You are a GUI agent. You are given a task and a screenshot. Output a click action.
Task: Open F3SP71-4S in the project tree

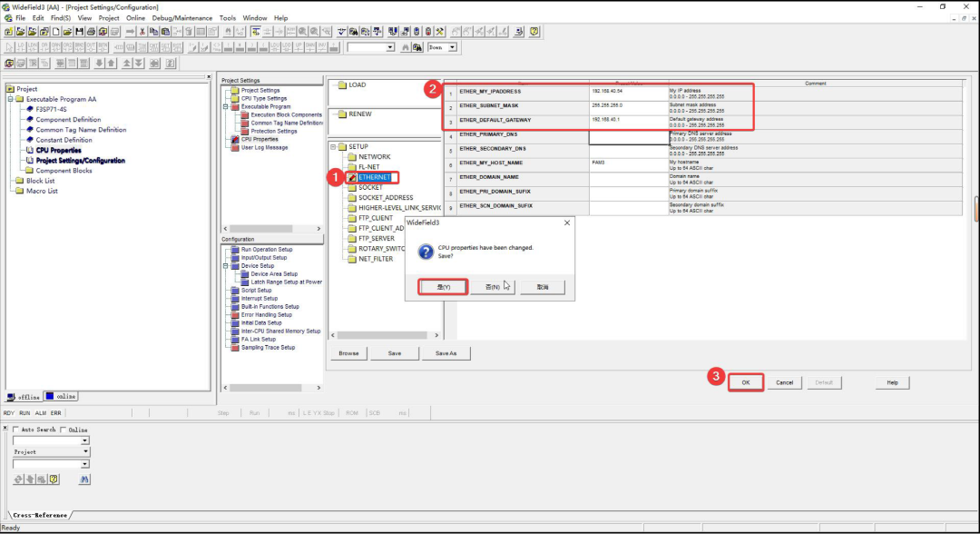51,109
